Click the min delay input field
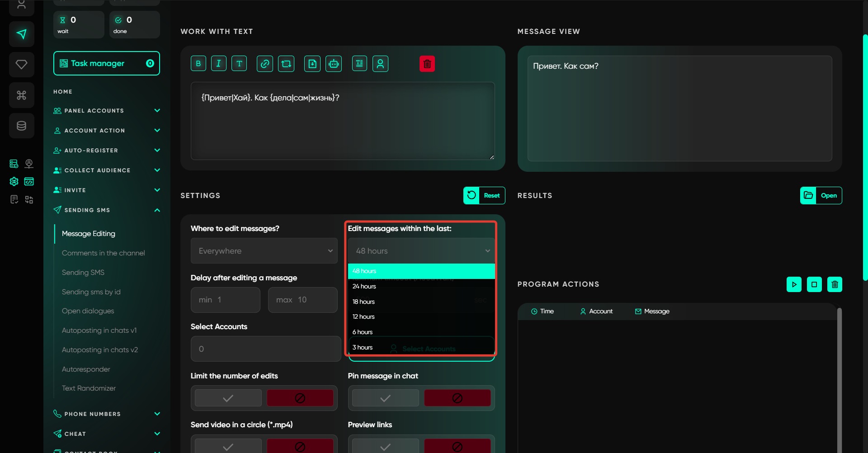Image resolution: width=868 pixels, height=453 pixels. point(226,300)
